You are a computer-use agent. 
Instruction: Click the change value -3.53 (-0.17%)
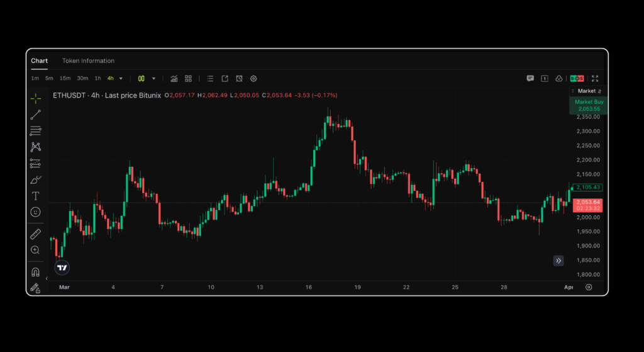point(316,96)
